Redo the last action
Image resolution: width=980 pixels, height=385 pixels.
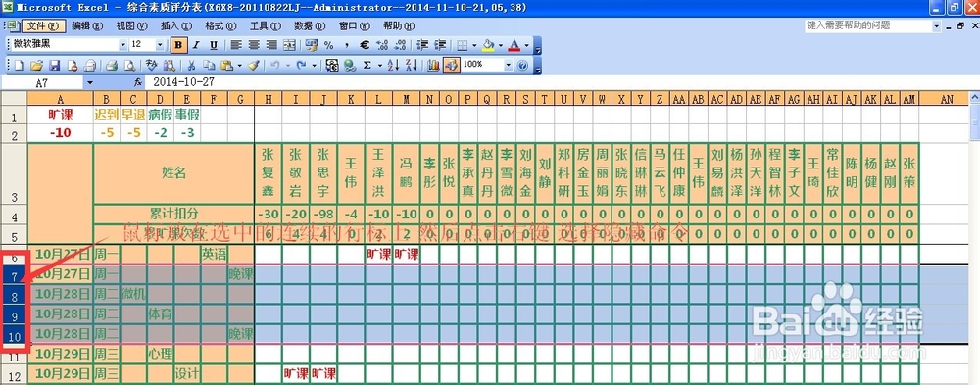[x=301, y=65]
